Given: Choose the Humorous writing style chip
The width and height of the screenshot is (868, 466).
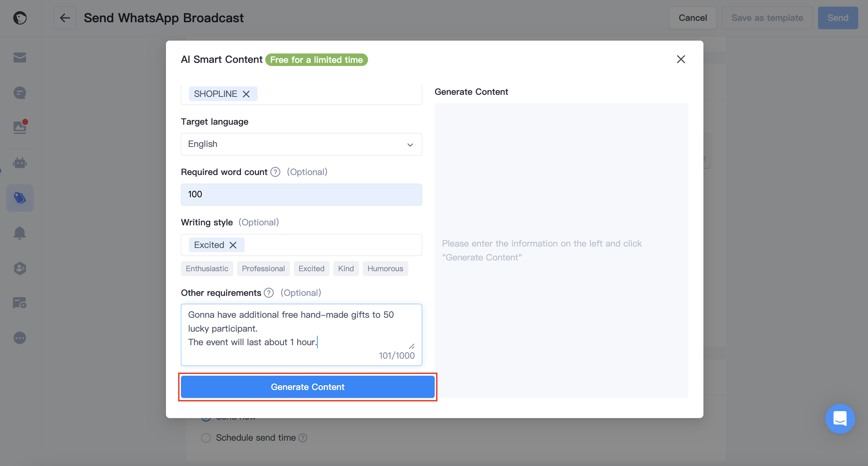Looking at the screenshot, I should coord(385,269).
